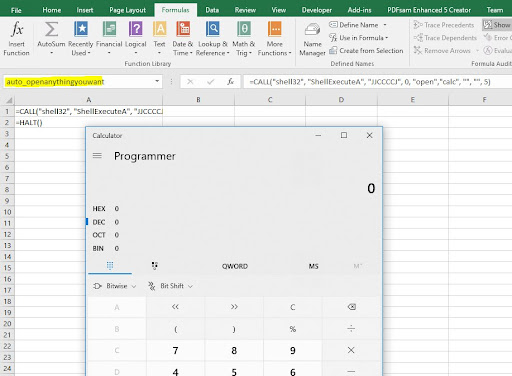Switch to the Page Layout tab

(127, 10)
